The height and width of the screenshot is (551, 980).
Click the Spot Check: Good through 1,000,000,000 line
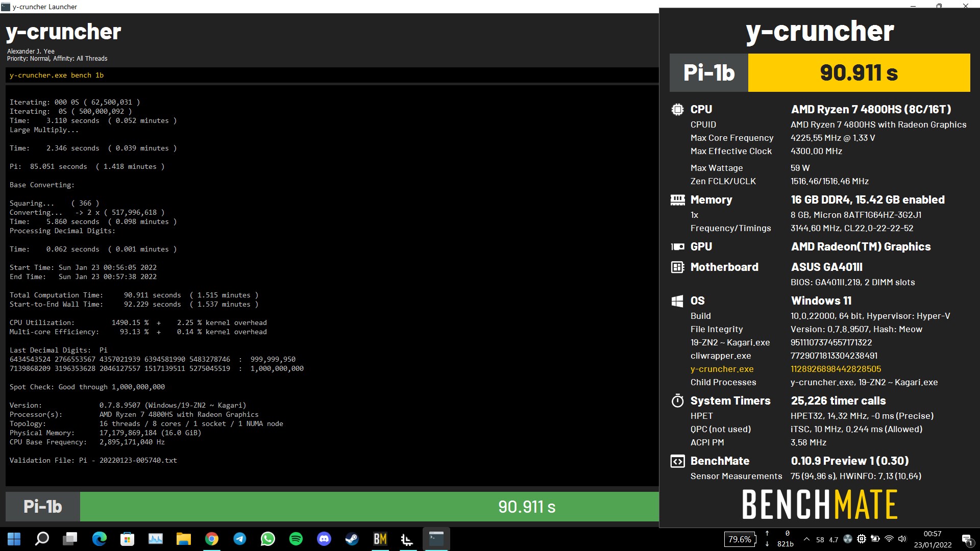87,387
